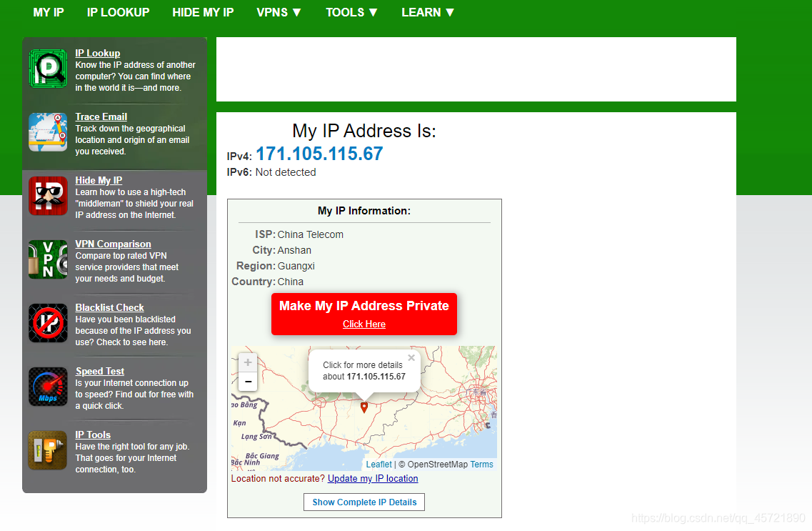
Task: Click the IPv4 address 171.105.115.67
Action: click(319, 154)
